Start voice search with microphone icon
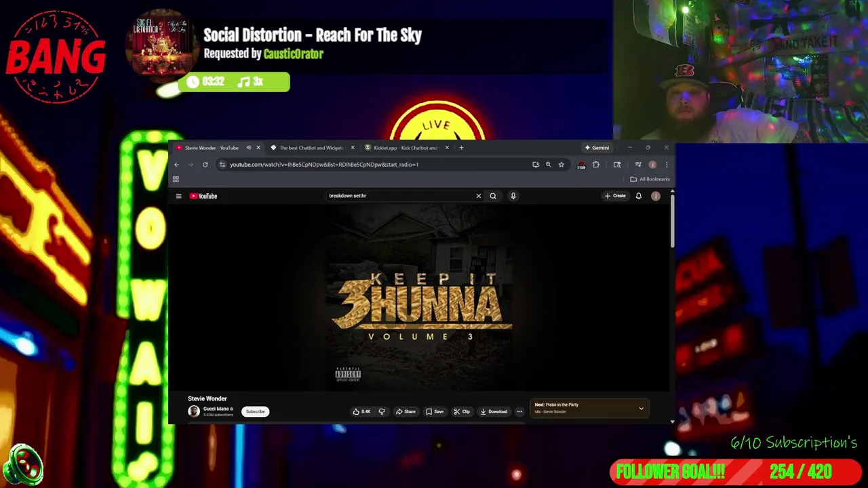The image size is (868, 488). click(513, 196)
